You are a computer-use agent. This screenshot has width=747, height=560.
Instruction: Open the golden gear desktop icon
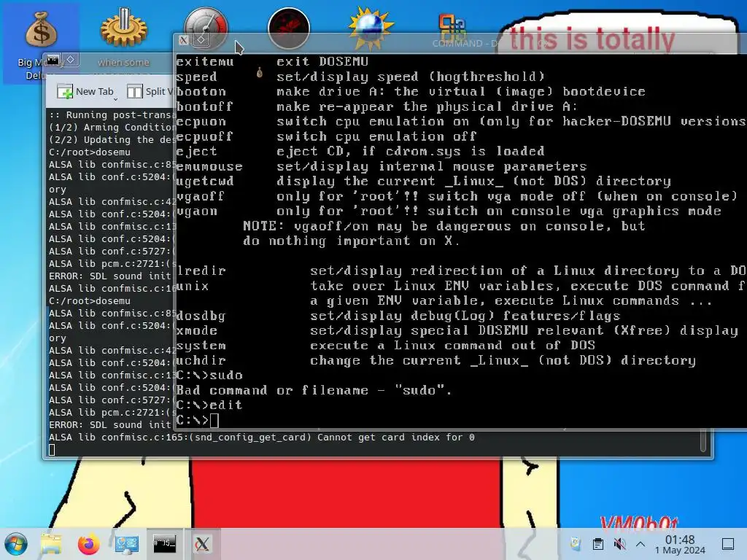123,29
